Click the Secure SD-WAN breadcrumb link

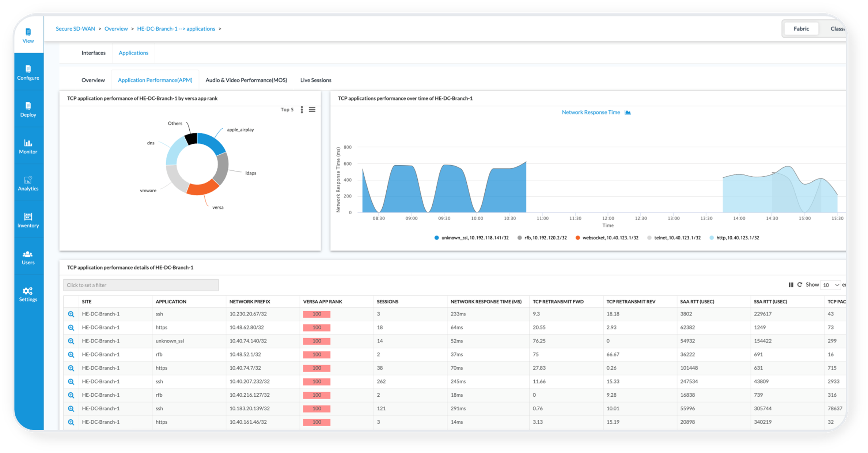pos(75,29)
